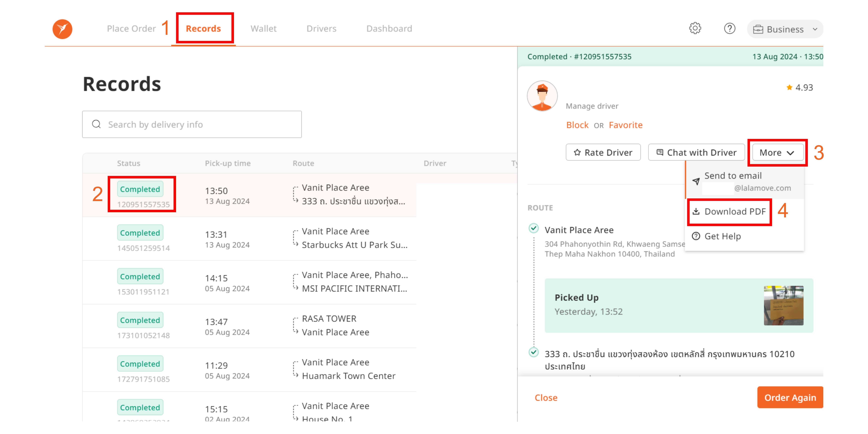Click the green check next to Vanit Place Aree pickup

coord(533,228)
